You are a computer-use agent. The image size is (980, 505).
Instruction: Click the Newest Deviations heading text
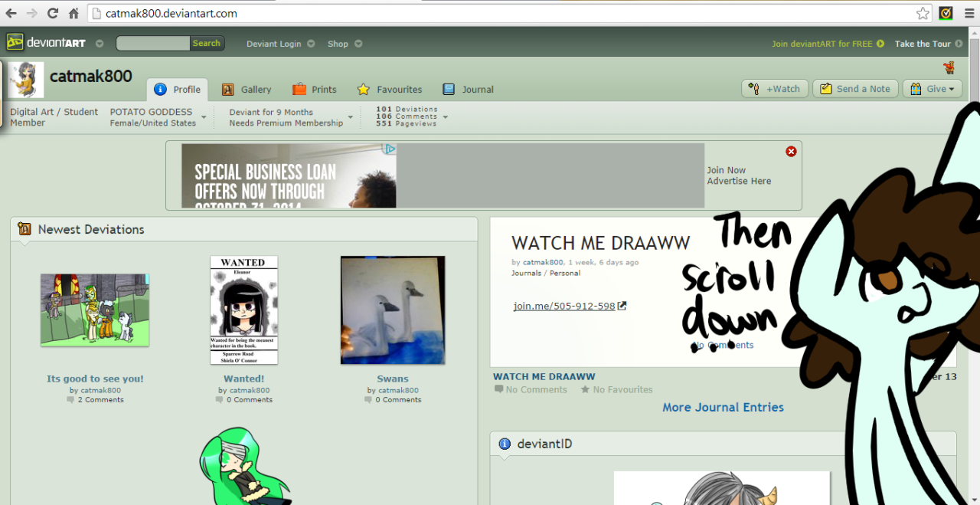coord(91,229)
